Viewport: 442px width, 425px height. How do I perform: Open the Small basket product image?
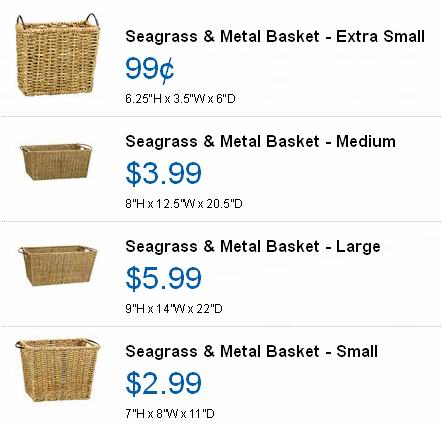(58, 370)
